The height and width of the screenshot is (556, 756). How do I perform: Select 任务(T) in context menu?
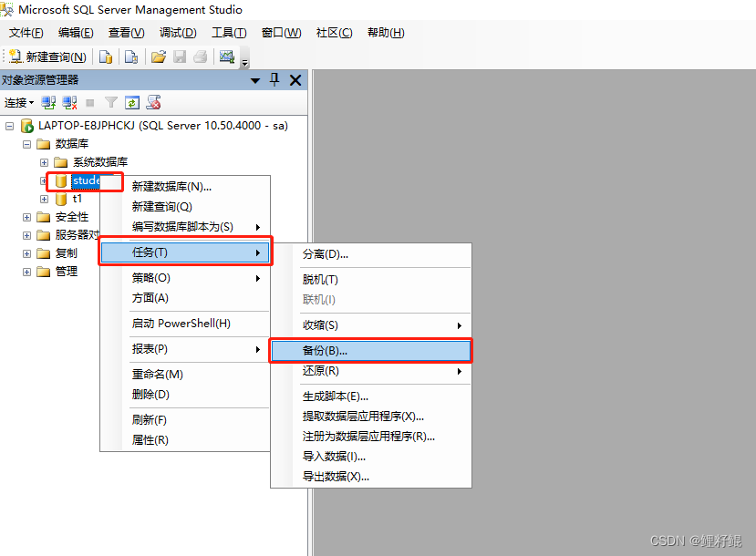click(x=185, y=252)
